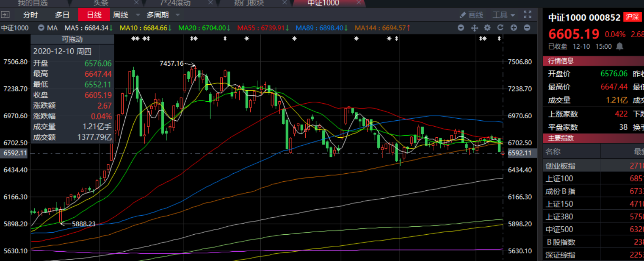The image size is (644, 261).
Task: Switch to 头条 tab
Action: pyautogui.click(x=101, y=3)
